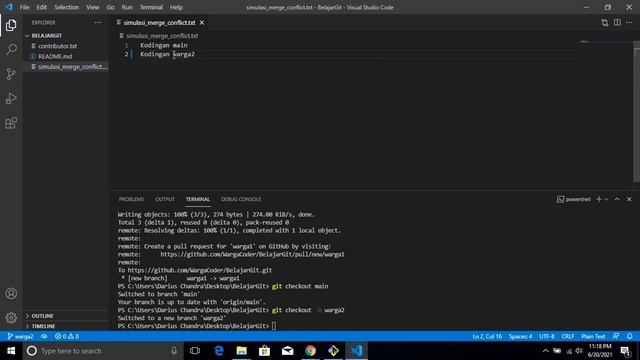Click the feedback icon in status bar
This screenshot has width=640, height=360.
pos(616,336)
